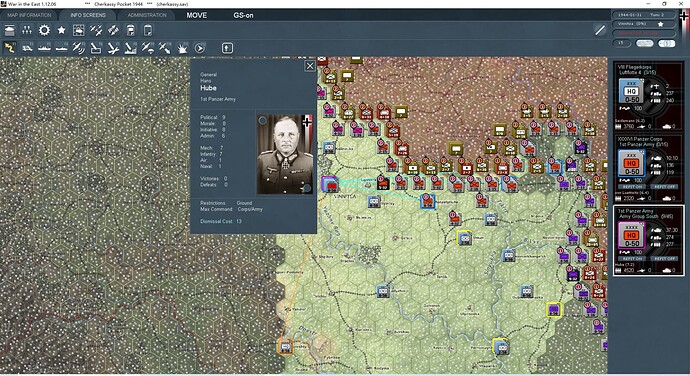
Task: Choose the rail move mode train icon
Action: (27, 48)
